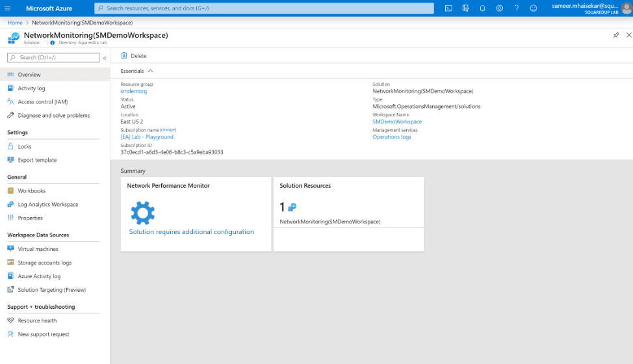
Task: Select Log Analytics Workspace in sidebar
Action: [x=47, y=205]
